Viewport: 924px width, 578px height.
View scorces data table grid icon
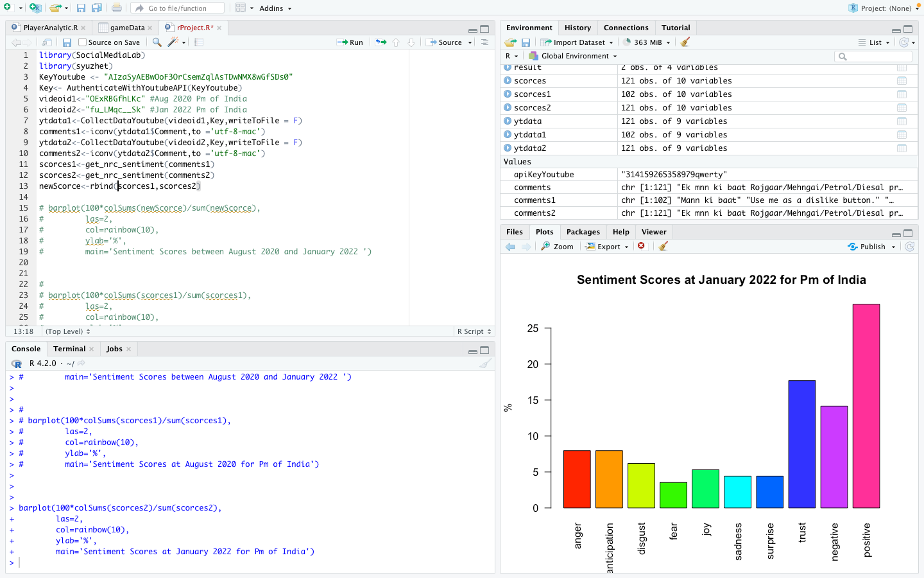click(x=902, y=81)
